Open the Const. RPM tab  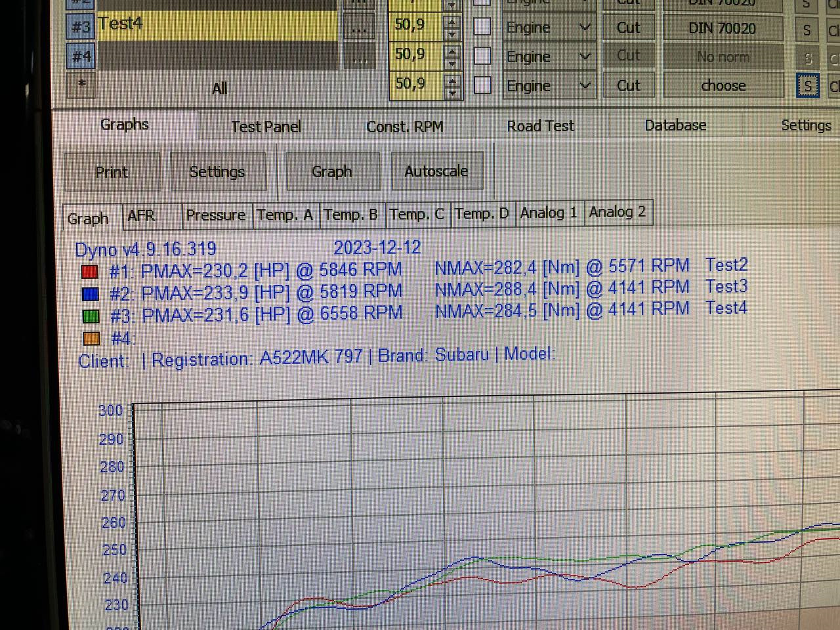(x=405, y=127)
